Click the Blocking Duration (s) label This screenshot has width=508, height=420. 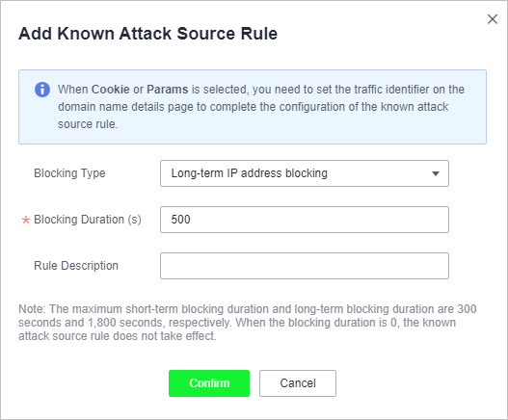(88, 220)
